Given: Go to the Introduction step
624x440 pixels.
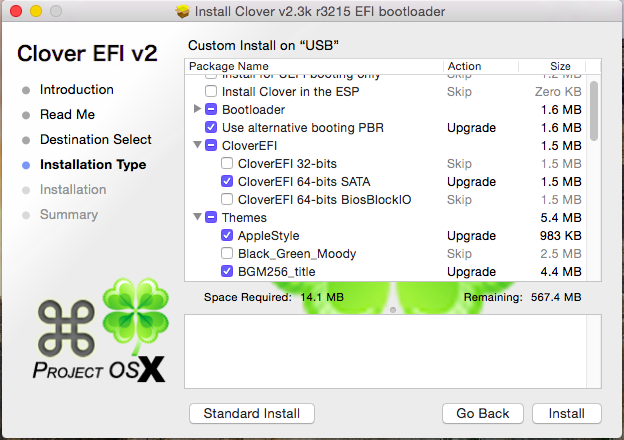Looking at the screenshot, I should pos(76,90).
